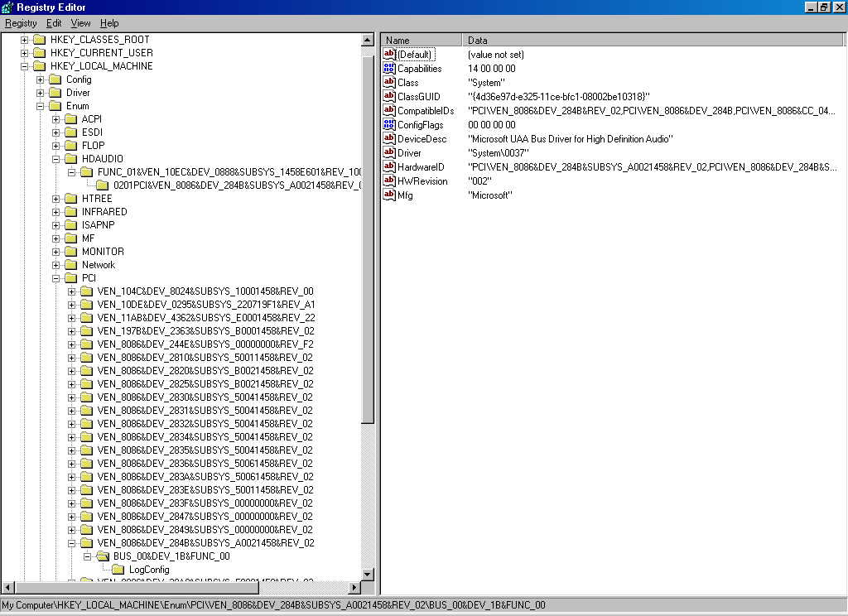Click the Name column header

[422, 40]
